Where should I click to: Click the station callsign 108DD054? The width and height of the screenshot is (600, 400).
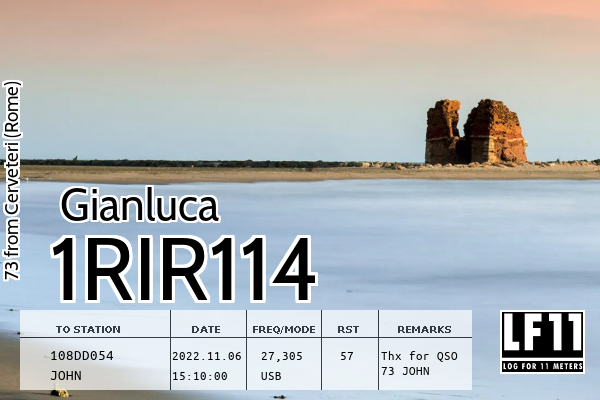tap(82, 355)
